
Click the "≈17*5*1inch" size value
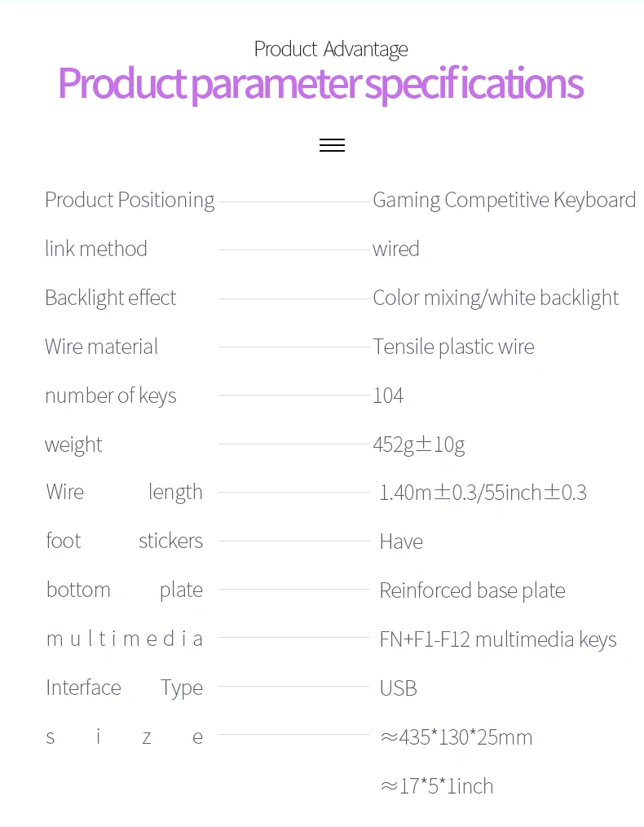436,786
